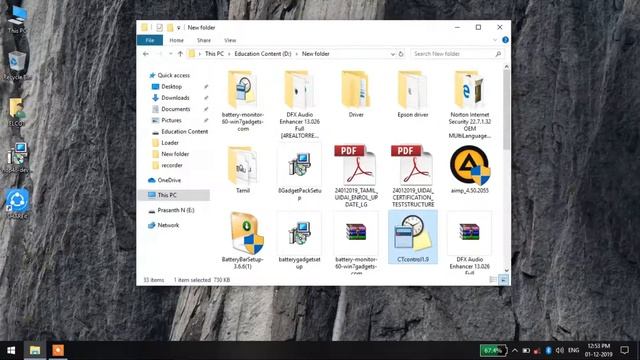
Task: Select Education Content in the navigation pane
Action: pos(184,131)
